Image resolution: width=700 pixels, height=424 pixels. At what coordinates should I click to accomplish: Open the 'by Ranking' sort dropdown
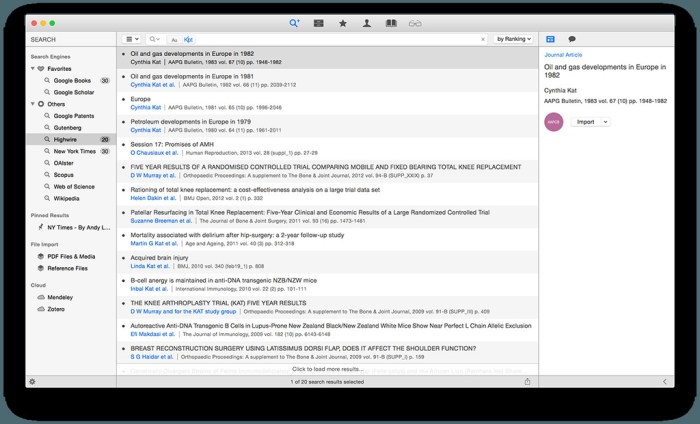[514, 39]
